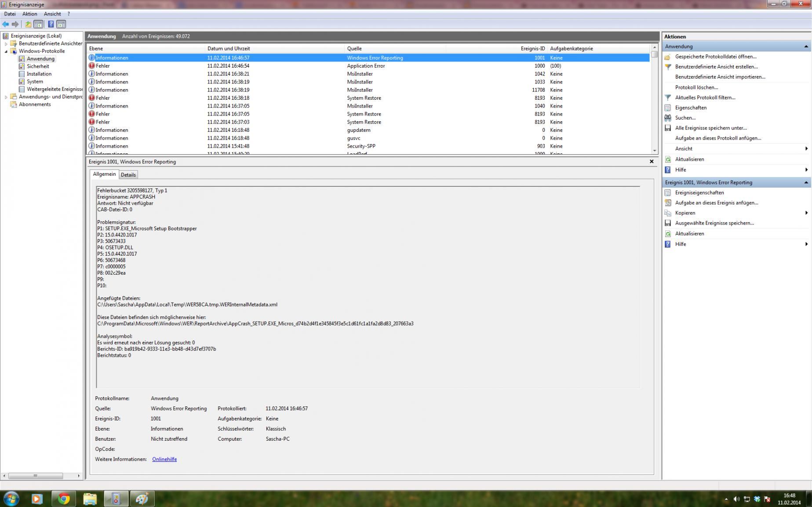Open the Datei menu
Screen dimensions: 812x507
[x=10, y=14]
